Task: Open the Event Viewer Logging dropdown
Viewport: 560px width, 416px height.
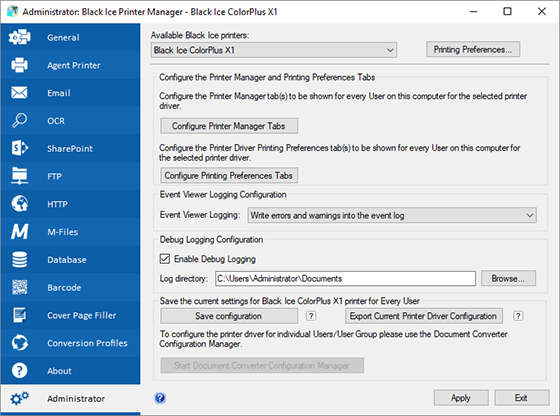Action: point(392,215)
